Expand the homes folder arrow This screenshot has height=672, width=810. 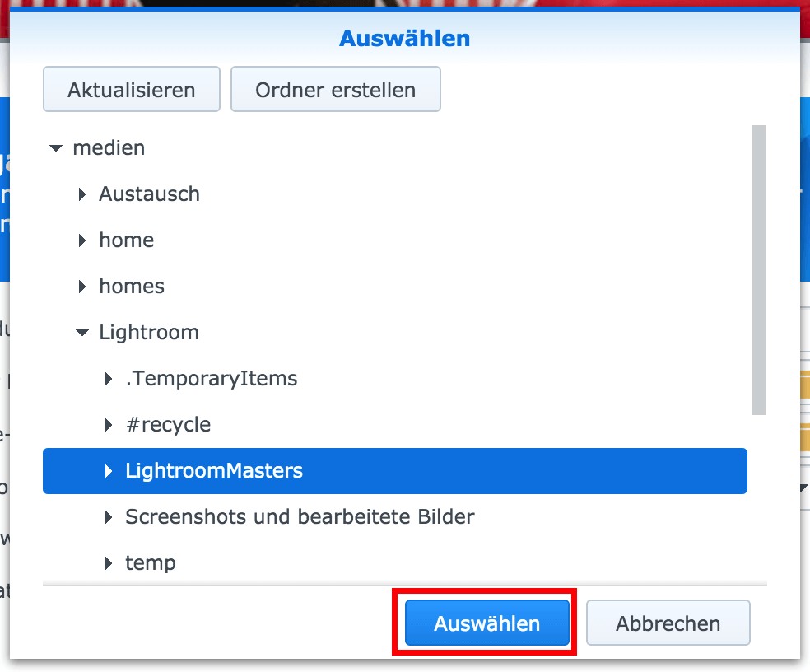[x=82, y=287]
